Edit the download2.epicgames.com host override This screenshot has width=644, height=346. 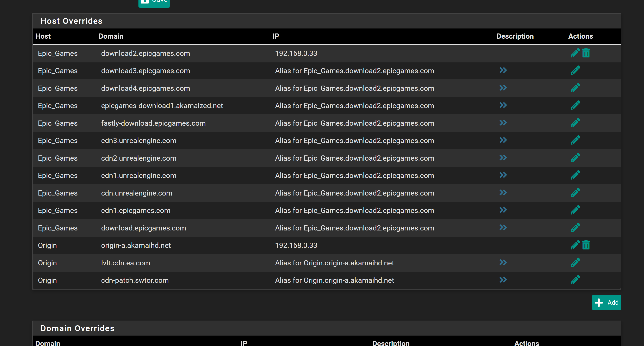575,53
